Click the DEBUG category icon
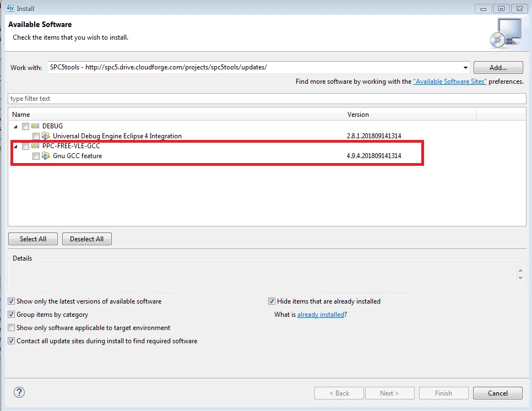The image size is (532, 411). point(35,126)
